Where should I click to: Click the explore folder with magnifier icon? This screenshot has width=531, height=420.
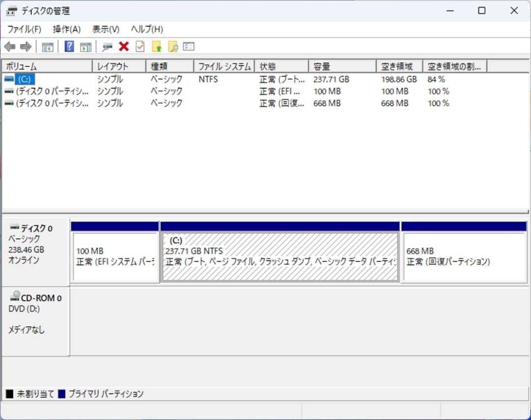[173, 46]
